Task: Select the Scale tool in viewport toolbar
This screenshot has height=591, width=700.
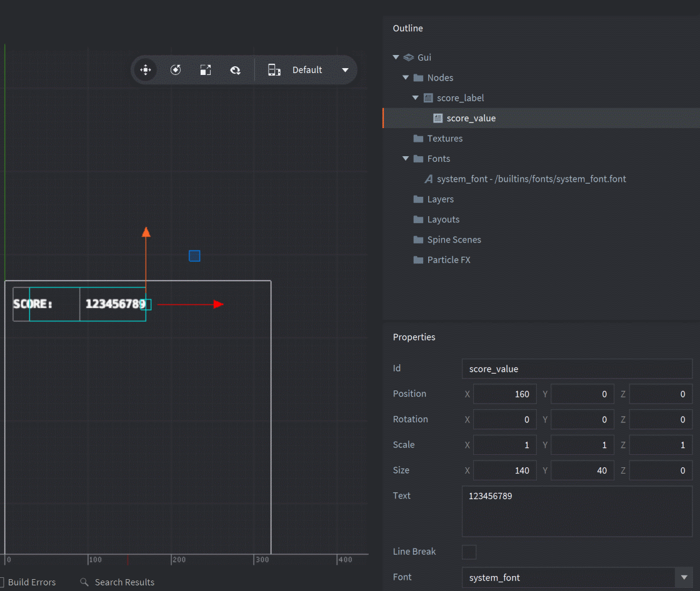Action: (x=206, y=70)
